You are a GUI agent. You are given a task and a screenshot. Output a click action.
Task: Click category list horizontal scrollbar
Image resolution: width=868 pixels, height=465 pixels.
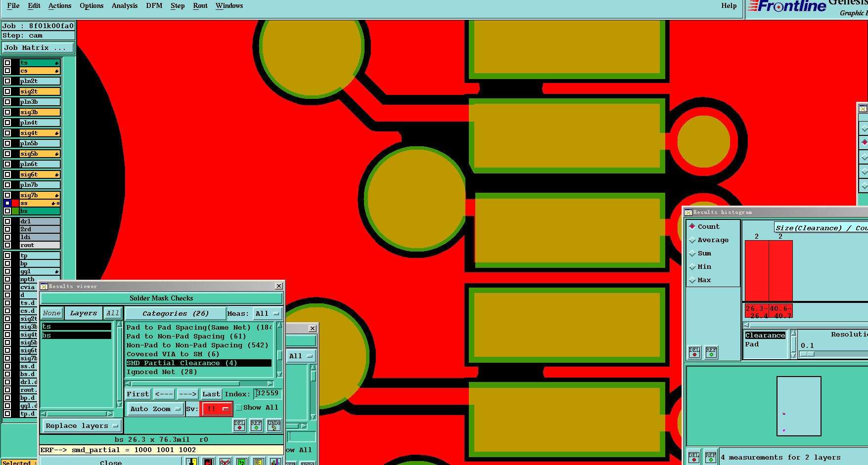[200, 383]
